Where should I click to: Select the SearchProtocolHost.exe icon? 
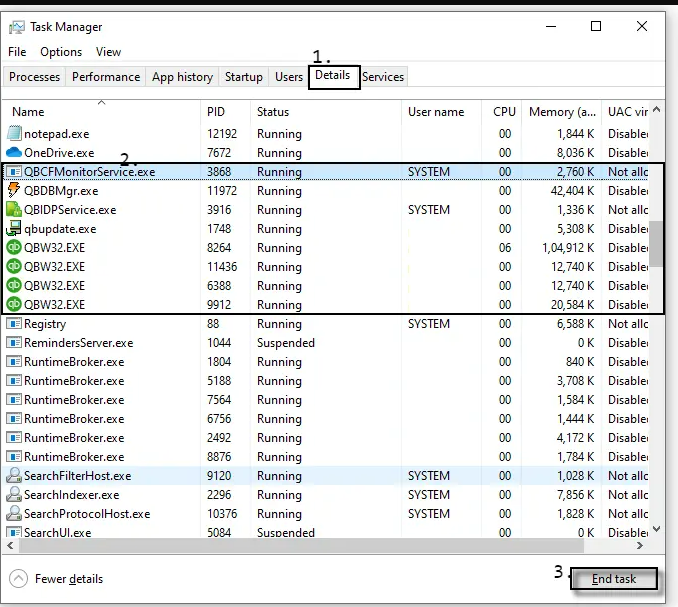(x=14, y=513)
